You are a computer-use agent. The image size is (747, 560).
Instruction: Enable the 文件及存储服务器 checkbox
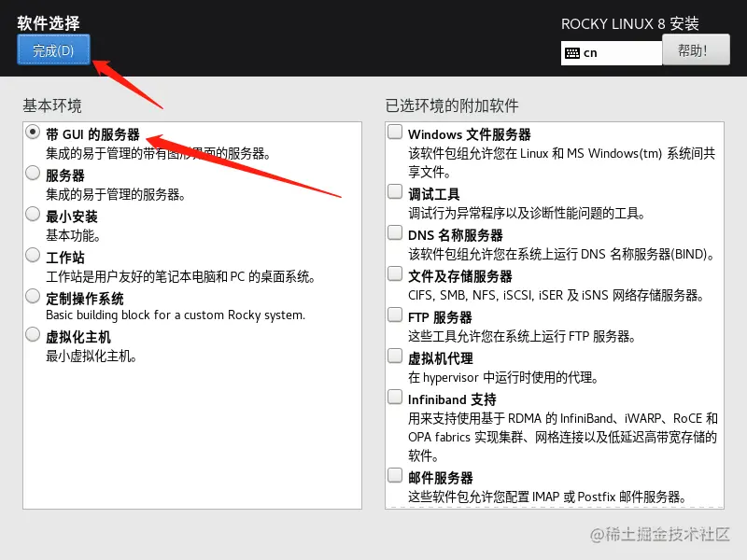395,273
